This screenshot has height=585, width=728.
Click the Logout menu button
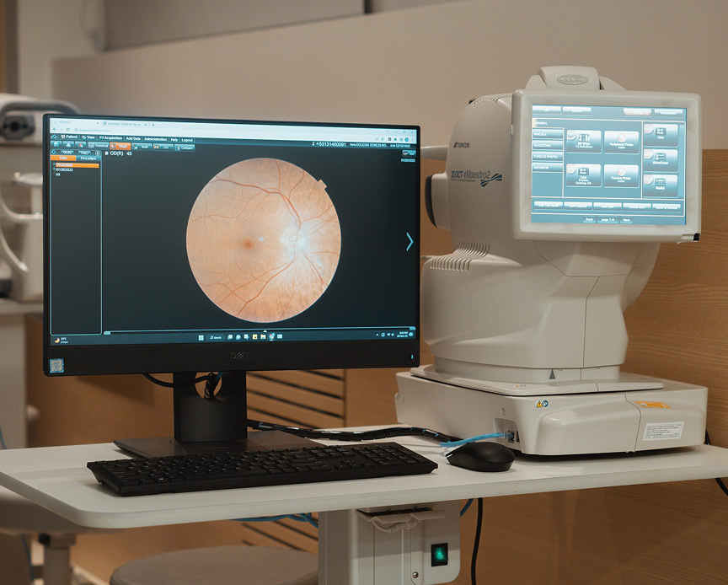pos(187,140)
